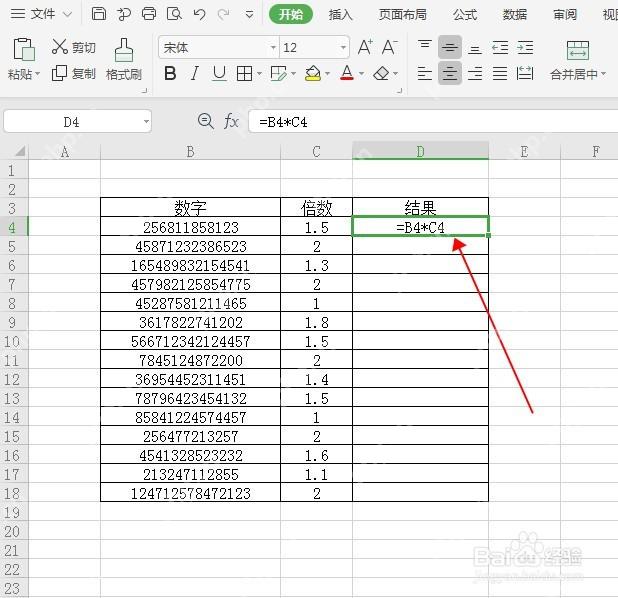Justify text alignment
This screenshot has height=598, width=618.
coord(500,73)
